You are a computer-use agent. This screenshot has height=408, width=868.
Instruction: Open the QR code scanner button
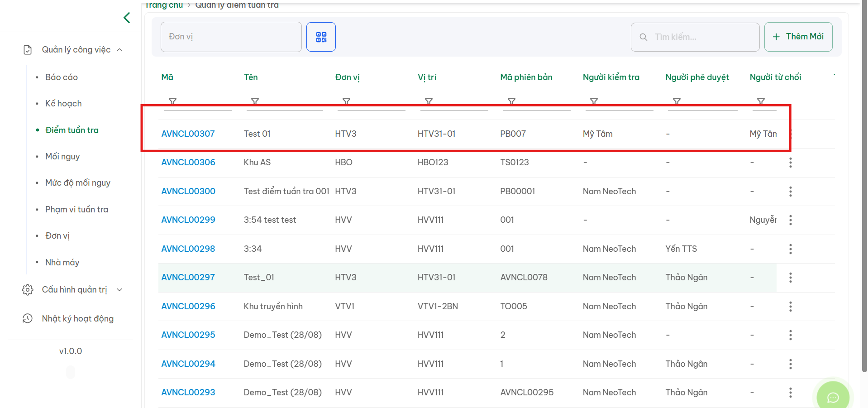[x=321, y=37]
